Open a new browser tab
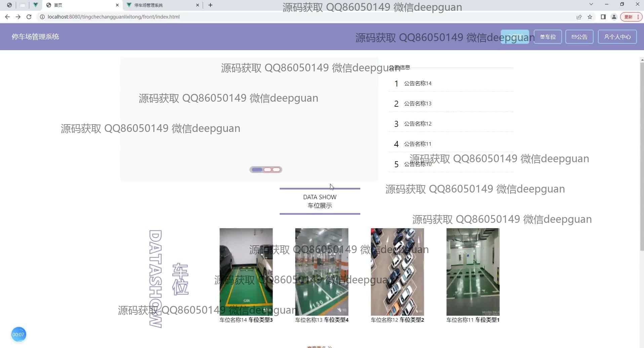Viewport: 644px width, 348px height. click(x=210, y=5)
